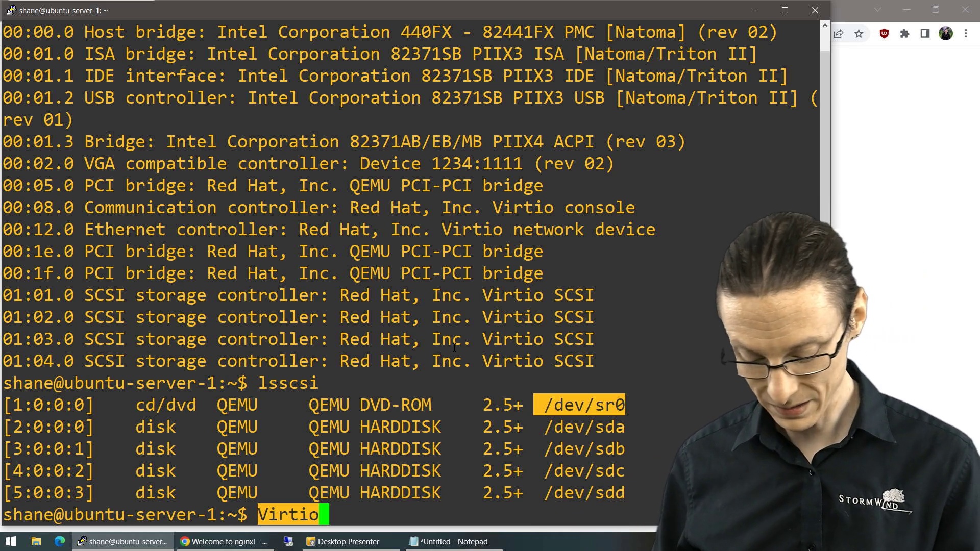Click the [3:0:0:1] SCSI address
This screenshot has height=551, width=980.
click(x=48, y=448)
